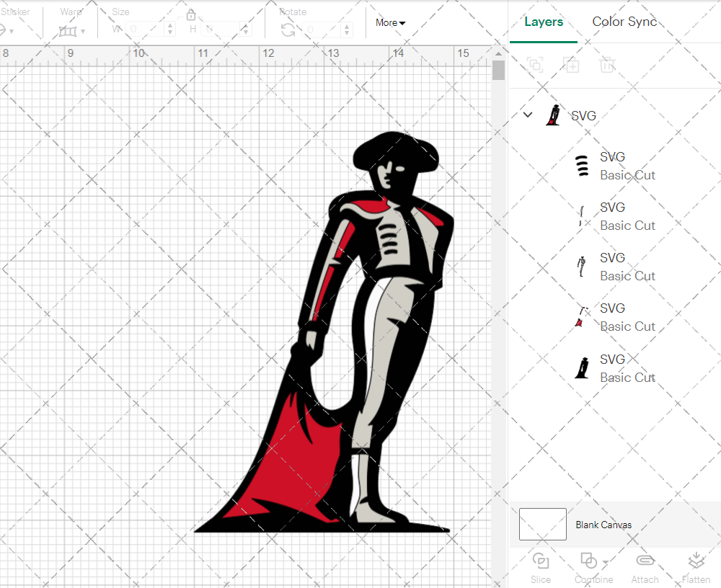Collapse the SVG parent group chevron
This screenshot has width=721, height=588.
tap(526, 115)
